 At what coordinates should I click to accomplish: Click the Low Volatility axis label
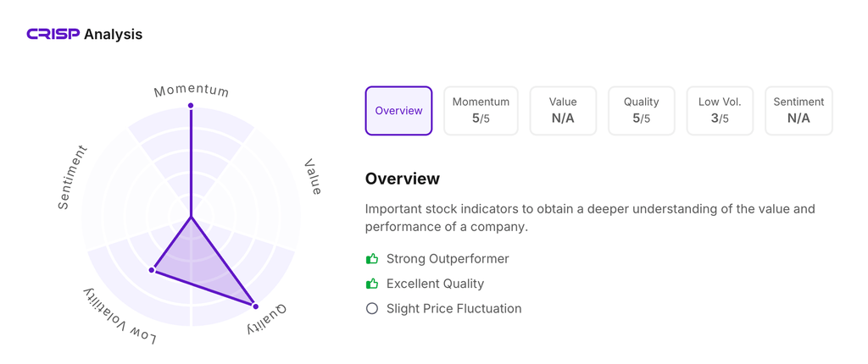pos(120,317)
